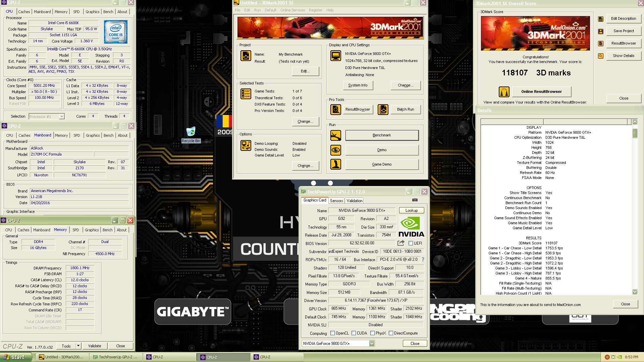This screenshot has height=362, width=644.
Task: Click the Lookup button in GPU-Z
Action: tap(411, 210)
